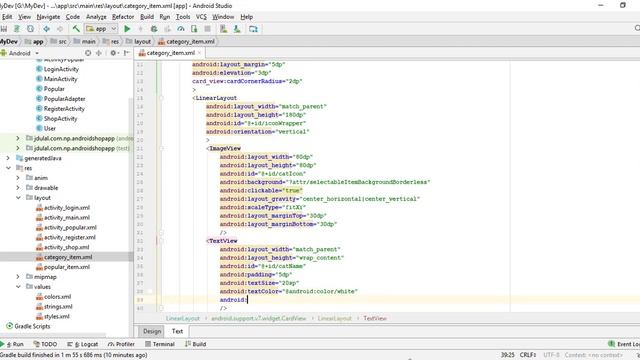Screen dimensions: 640x360
Task: Click the layout breadcrumb in navigation bar
Action: (x=138, y=42)
